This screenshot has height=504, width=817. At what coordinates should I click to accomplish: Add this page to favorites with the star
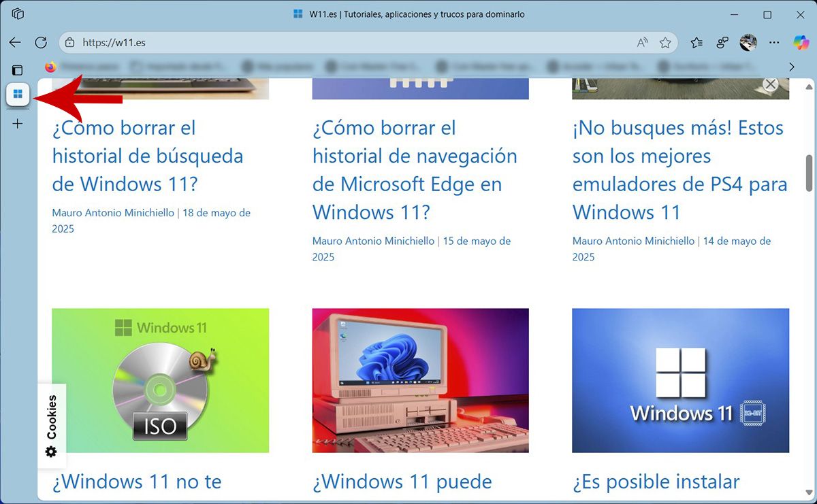pyautogui.click(x=665, y=42)
